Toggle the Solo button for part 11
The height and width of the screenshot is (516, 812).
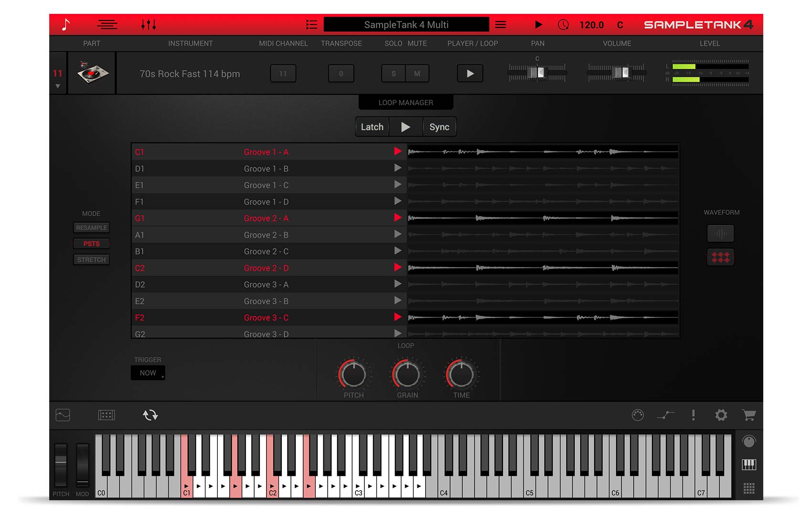point(394,74)
